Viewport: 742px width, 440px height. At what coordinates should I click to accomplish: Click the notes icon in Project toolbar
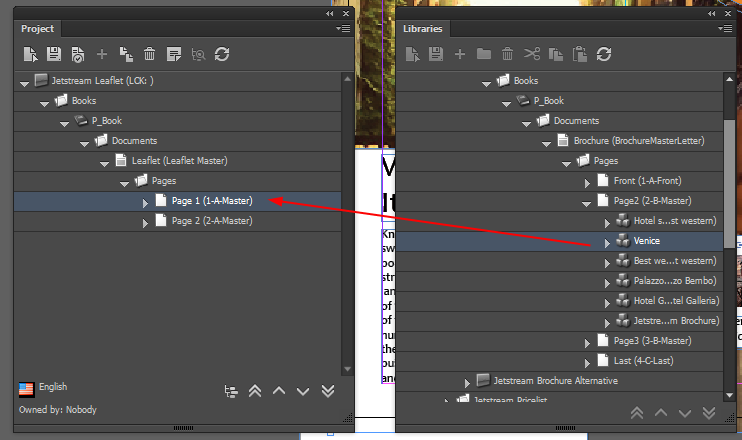pyautogui.click(x=174, y=54)
